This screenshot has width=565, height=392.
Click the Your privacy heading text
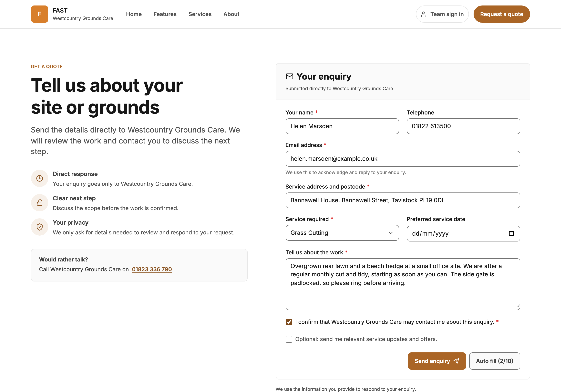pyautogui.click(x=71, y=222)
